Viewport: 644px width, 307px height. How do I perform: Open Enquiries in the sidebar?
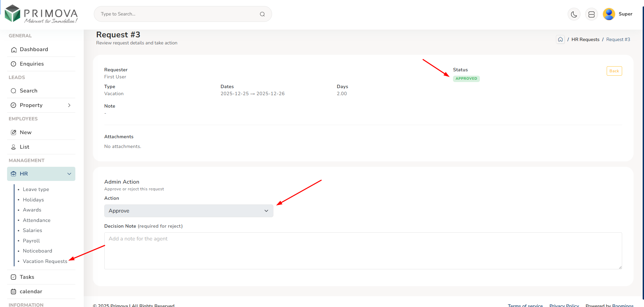(x=32, y=64)
